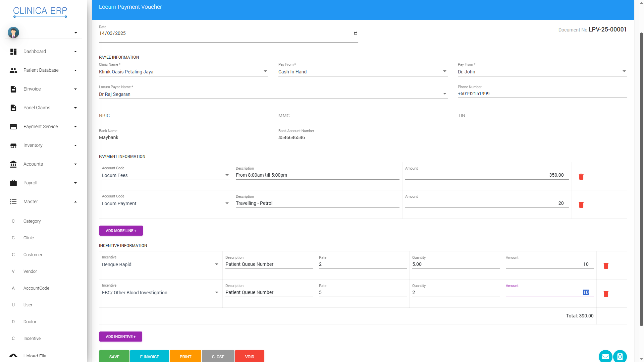Delete the Travelling - Petrol payment line
Viewport: 644px width, 362px height.
point(581,205)
